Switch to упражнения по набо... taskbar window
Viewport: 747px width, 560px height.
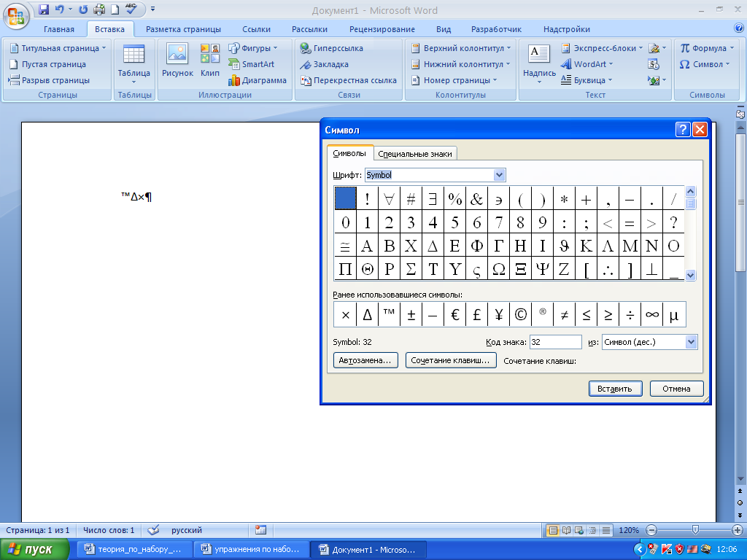[x=251, y=550]
